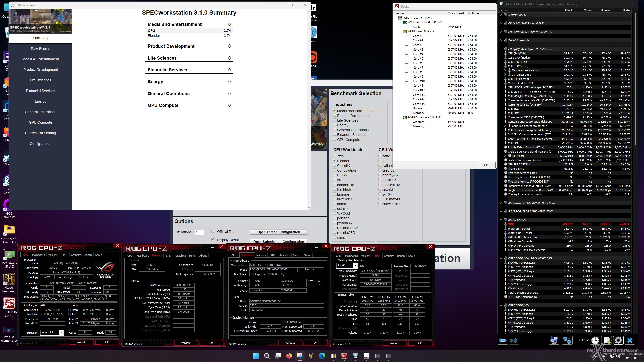644x362 pixels.
Task: Open Microsoft Edge from taskbar
Action: pos(322,356)
